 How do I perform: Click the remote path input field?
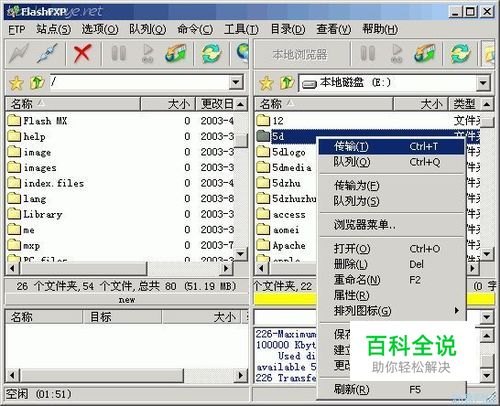(x=139, y=82)
